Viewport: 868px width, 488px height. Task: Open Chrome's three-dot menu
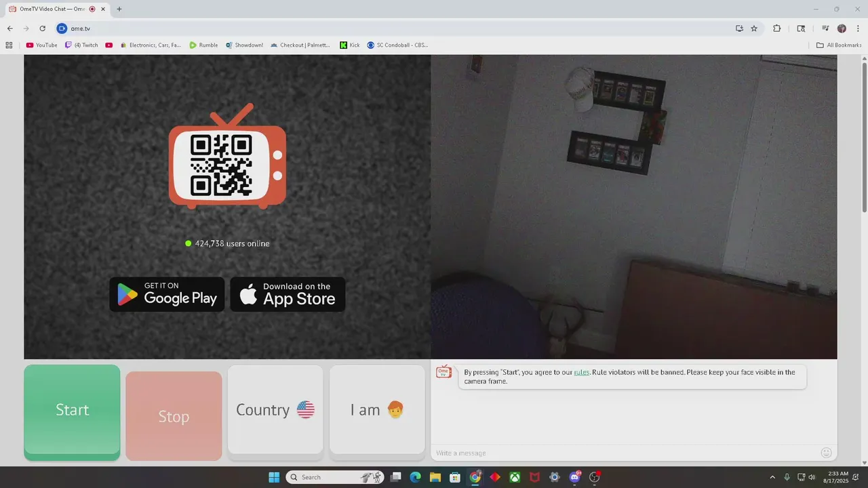pos(858,28)
